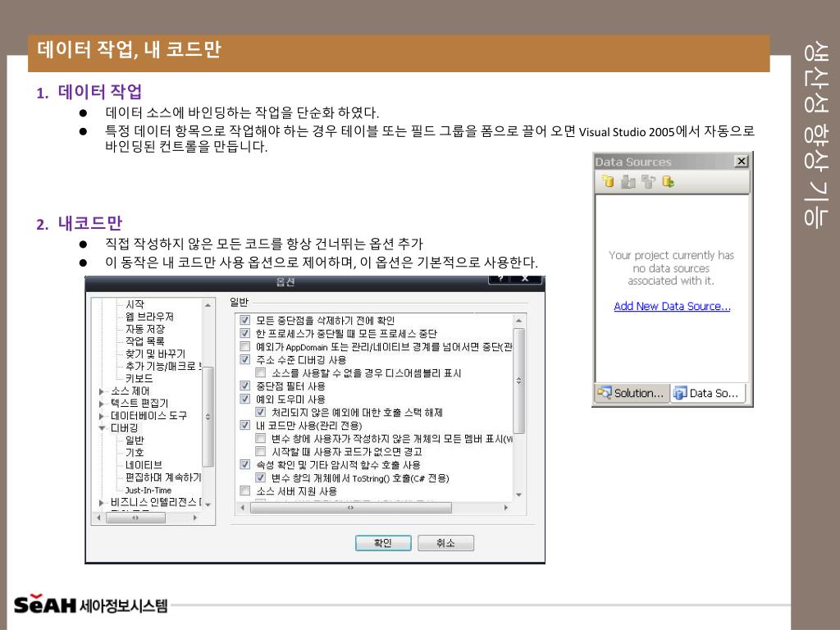
Task: Toggle 변수 창의 개체에서 ToString() 호출 checkbox
Action: tap(260, 477)
